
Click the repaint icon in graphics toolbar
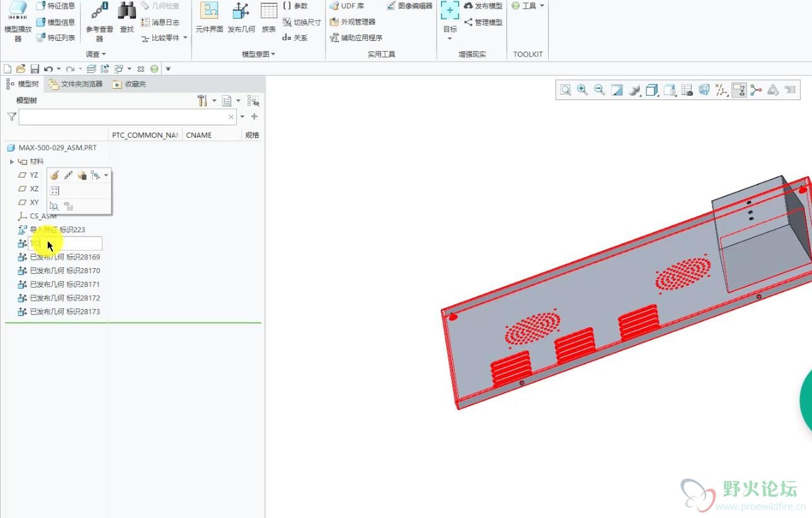[617, 91]
